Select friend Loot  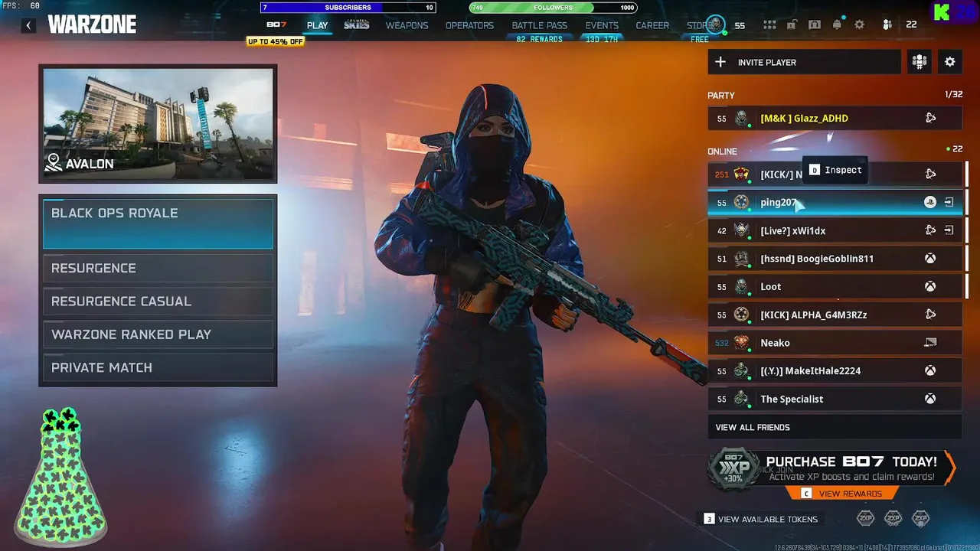coord(835,286)
